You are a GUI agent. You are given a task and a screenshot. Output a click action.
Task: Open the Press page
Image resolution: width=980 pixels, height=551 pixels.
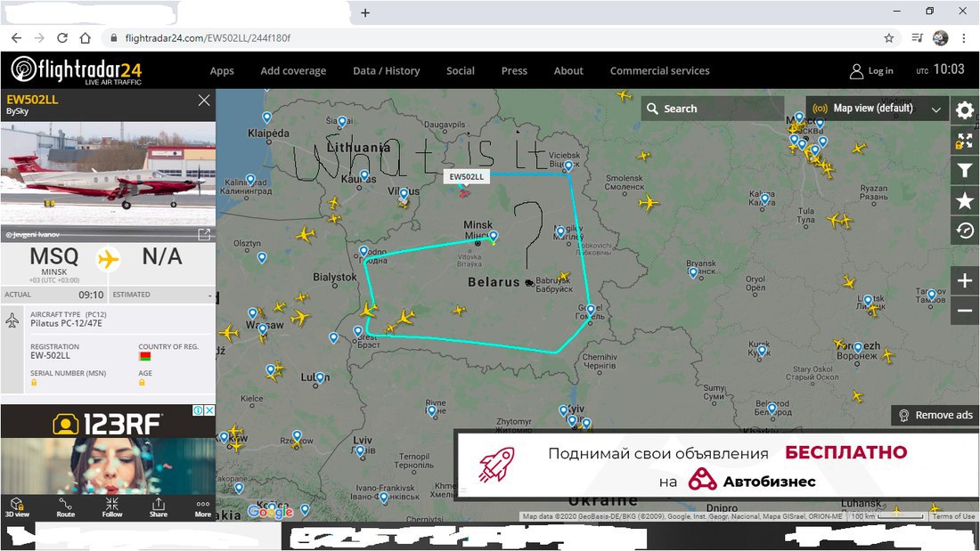click(514, 71)
